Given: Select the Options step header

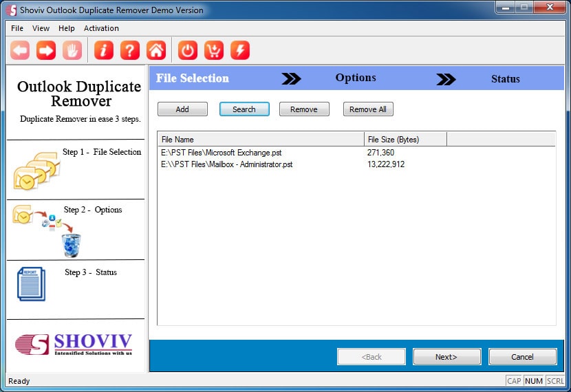Looking at the screenshot, I should pyautogui.click(x=356, y=78).
